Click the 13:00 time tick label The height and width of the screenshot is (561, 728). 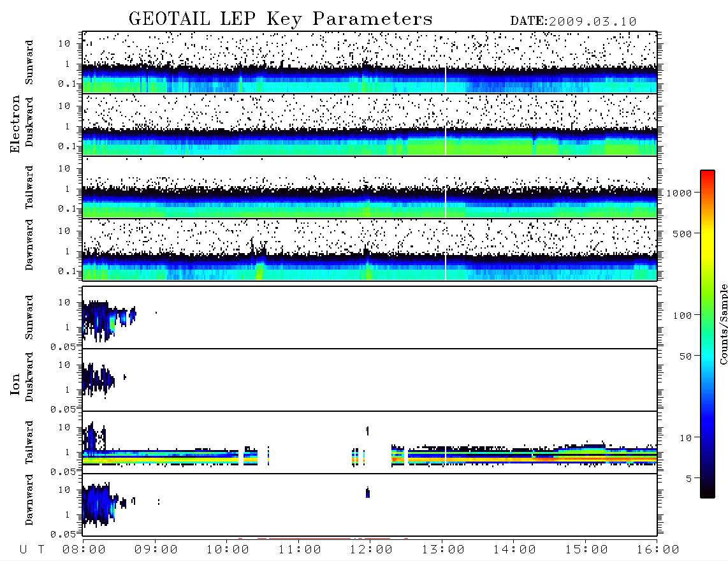tap(443, 550)
